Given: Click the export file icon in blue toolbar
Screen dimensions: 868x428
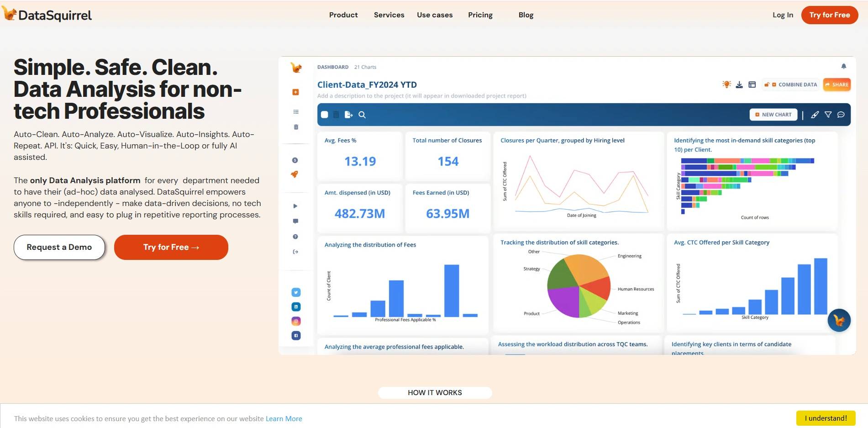Looking at the screenshot, I should 348,115.
